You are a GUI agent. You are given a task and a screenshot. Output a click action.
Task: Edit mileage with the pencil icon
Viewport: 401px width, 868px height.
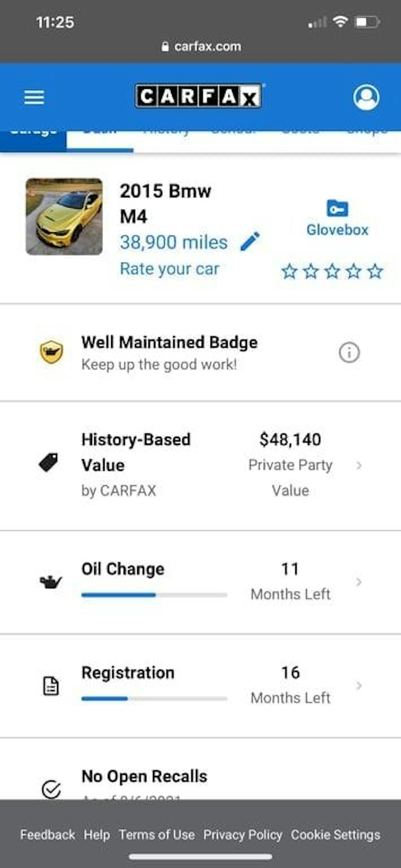(x=250, y=242)
